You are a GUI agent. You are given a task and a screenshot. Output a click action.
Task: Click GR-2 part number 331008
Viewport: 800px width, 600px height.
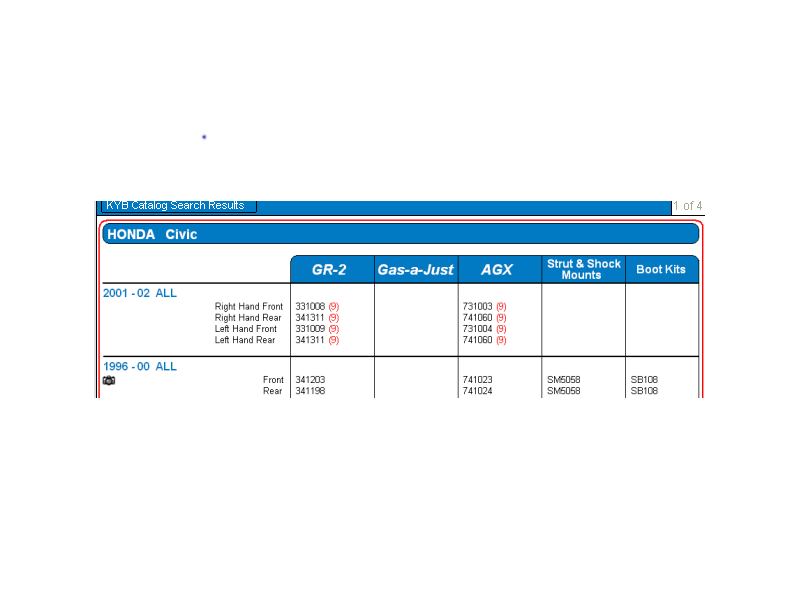(310, 306)
